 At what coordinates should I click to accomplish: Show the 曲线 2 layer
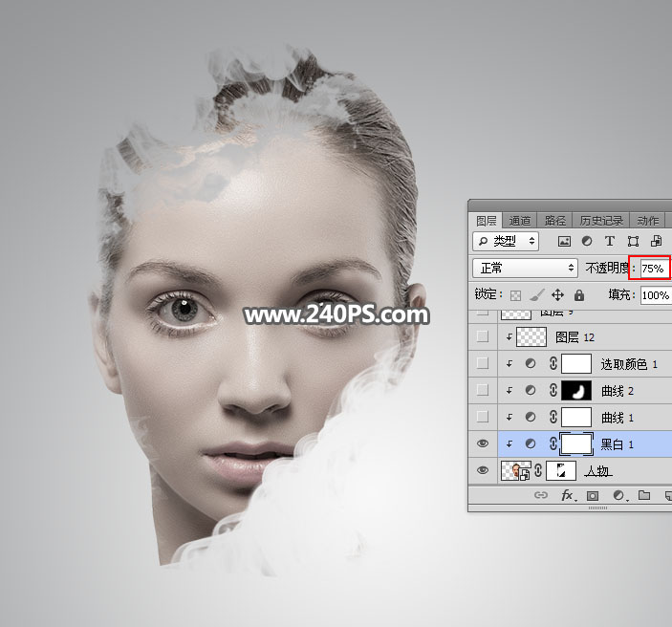pos(483,390)
